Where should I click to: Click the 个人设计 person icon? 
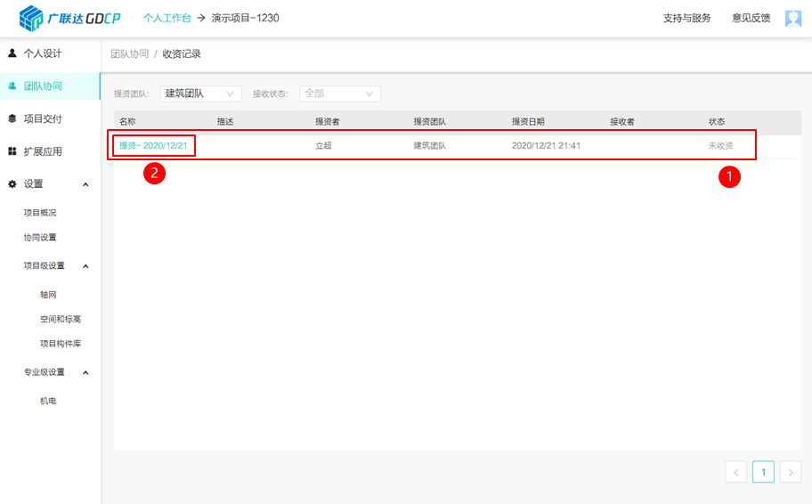(x=12, y=53)
